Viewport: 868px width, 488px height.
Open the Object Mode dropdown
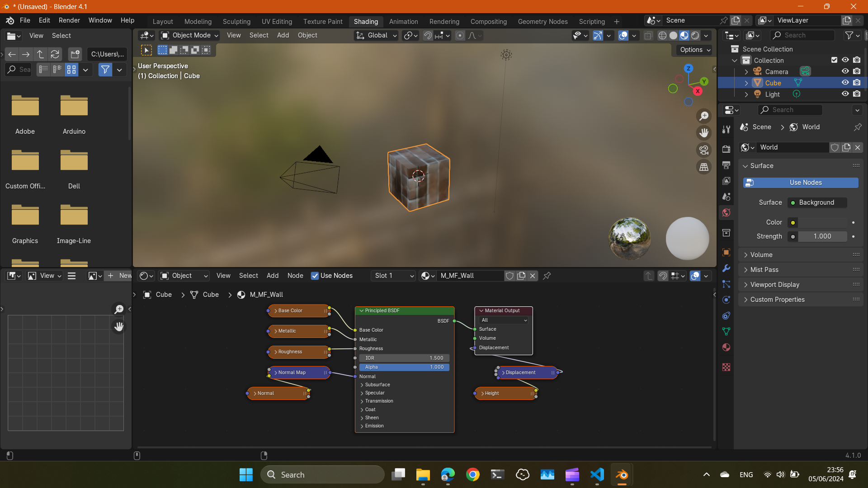190,35
